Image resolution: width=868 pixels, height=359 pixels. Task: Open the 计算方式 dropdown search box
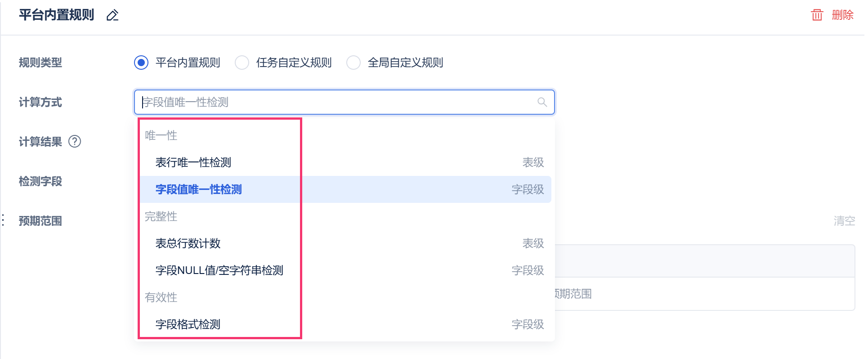click(x=344, y=102)
